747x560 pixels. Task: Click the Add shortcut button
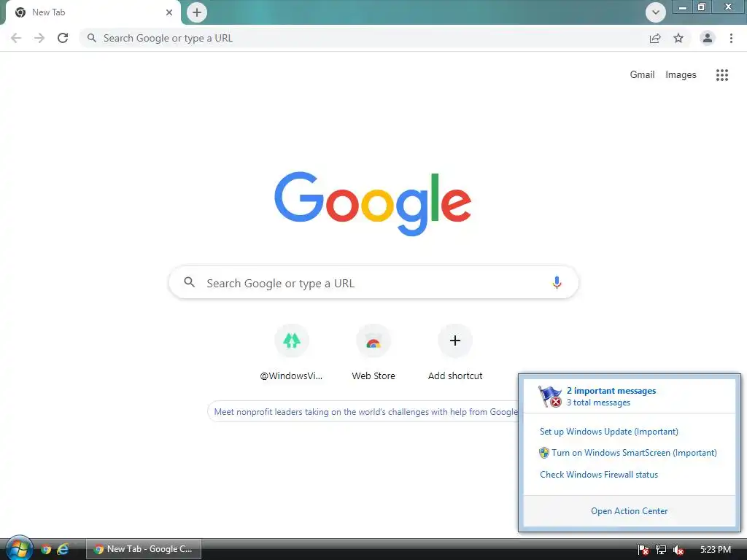pyautogui.click(x=455, y=354)
